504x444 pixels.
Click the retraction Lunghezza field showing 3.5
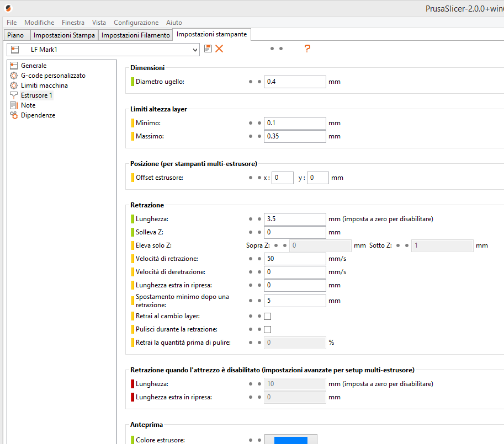click(295, 219)
